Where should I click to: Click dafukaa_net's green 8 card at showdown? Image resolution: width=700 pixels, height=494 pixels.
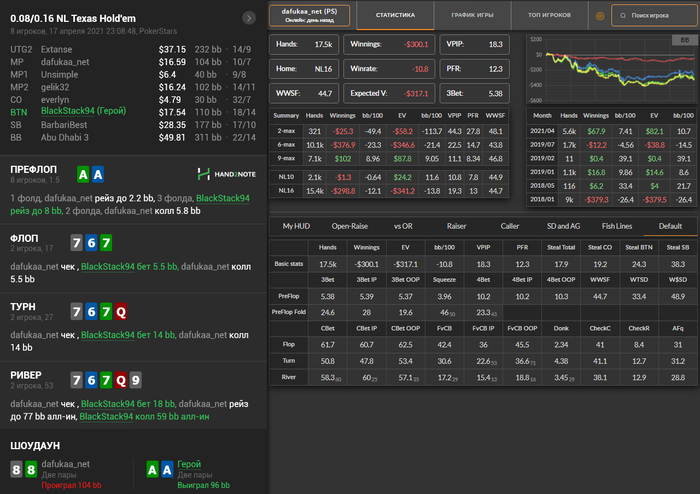pyautogui.click(x=31, y=469)
